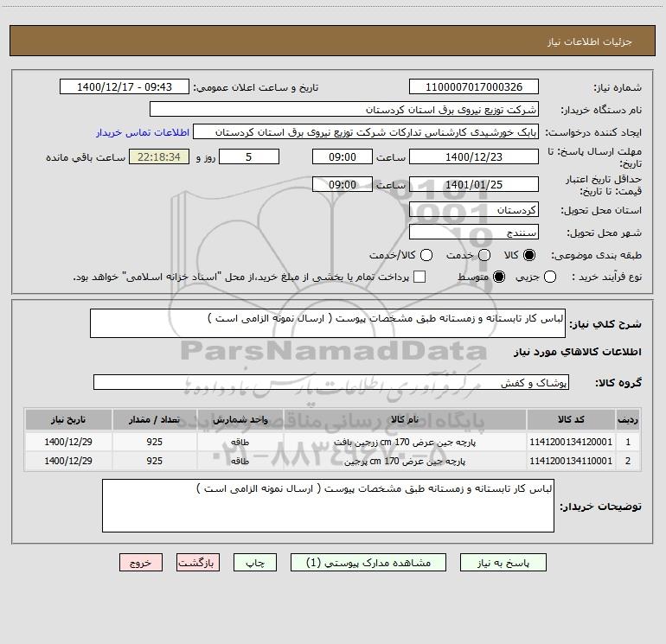
Task: Click the بازگشت back button
Action: tap(198, 563)
